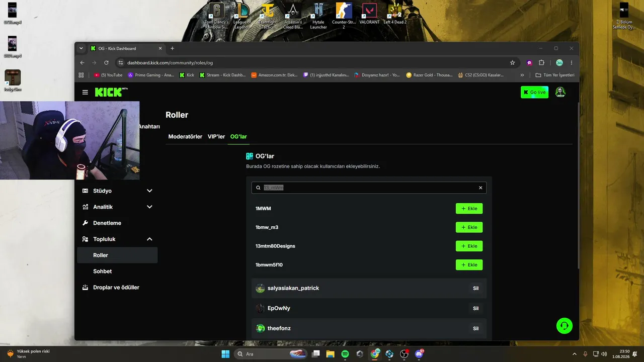The width and height of the screenshot is (644, 362).
Task: Open the Razer Gold bookmark
Action: click(429, 75)
